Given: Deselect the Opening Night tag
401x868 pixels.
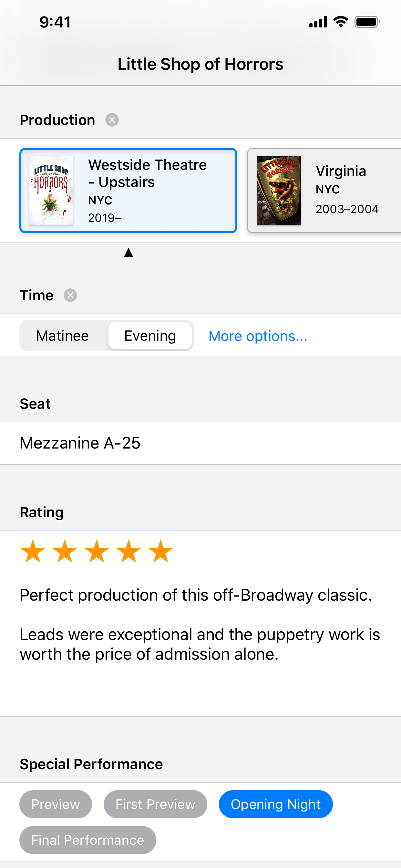Looking at the screenshot, I should coord(275,804).
